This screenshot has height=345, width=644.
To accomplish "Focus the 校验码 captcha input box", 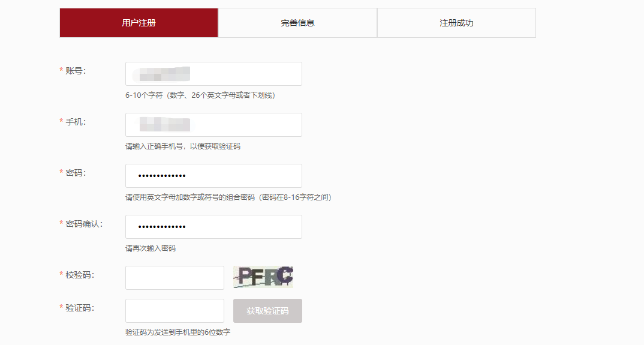I will (174, 278).
